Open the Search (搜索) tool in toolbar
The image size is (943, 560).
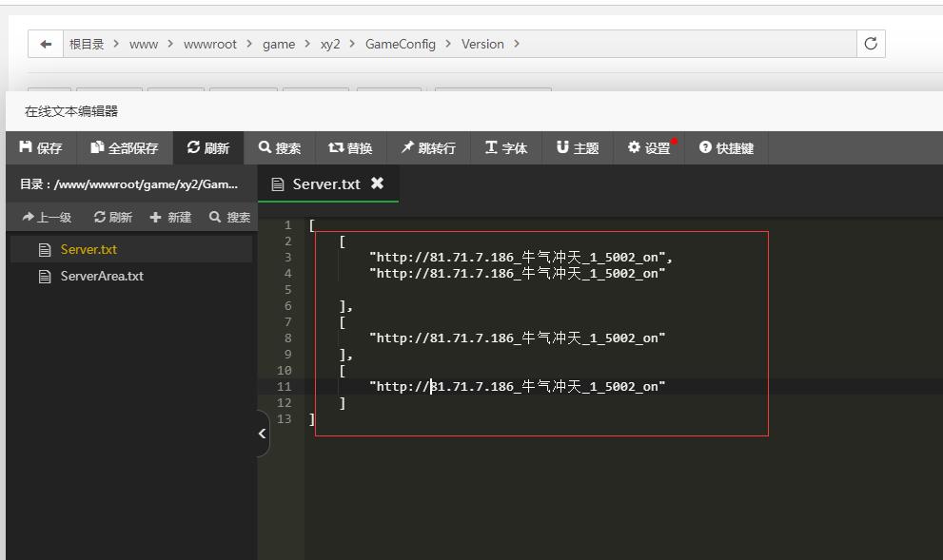(x=280, y=148)
